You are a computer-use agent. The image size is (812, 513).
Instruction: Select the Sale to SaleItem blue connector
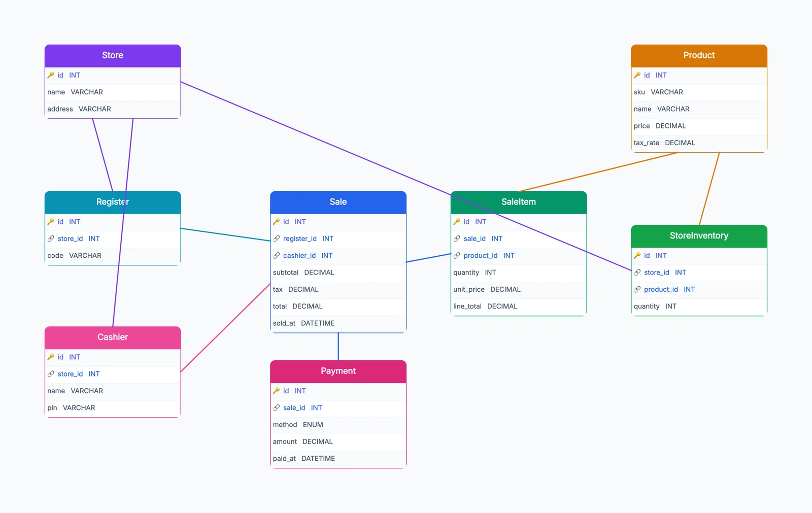point(429,258)
